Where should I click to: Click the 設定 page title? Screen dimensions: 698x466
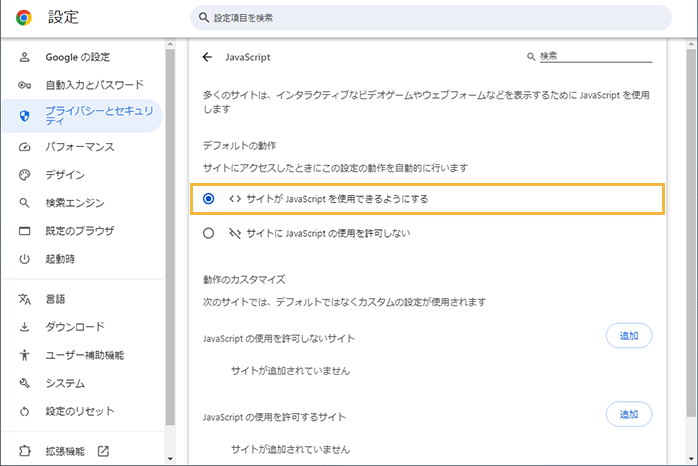63,17
